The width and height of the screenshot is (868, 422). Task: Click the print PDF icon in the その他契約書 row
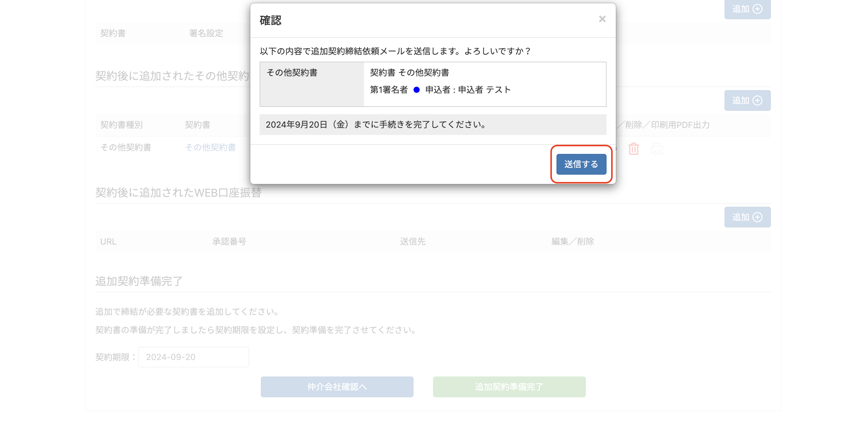[x=657, y=148]
